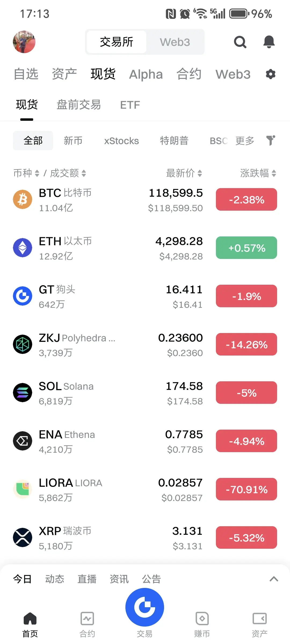The width and height of the screenshot is (290, 644).
Task: Expand the news panel chevron
Action: pyautogui.click(x=274, y=579)
